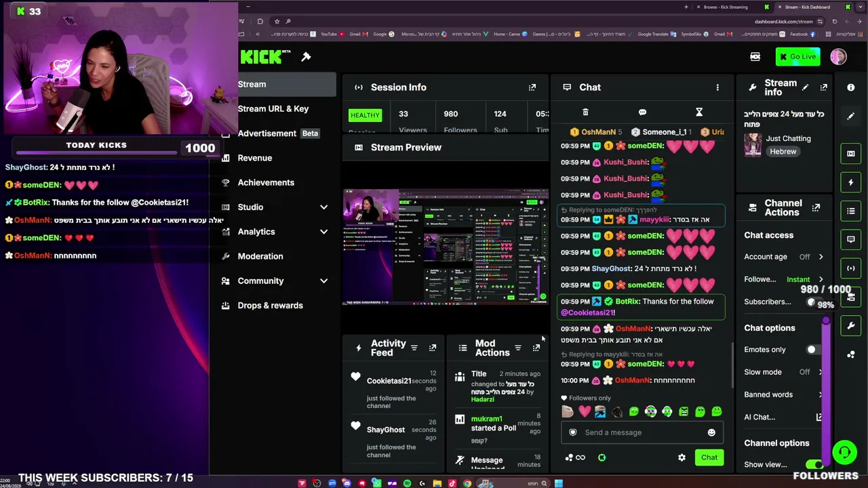Open Moderation page
868x488 pixels.
(260, 256)
